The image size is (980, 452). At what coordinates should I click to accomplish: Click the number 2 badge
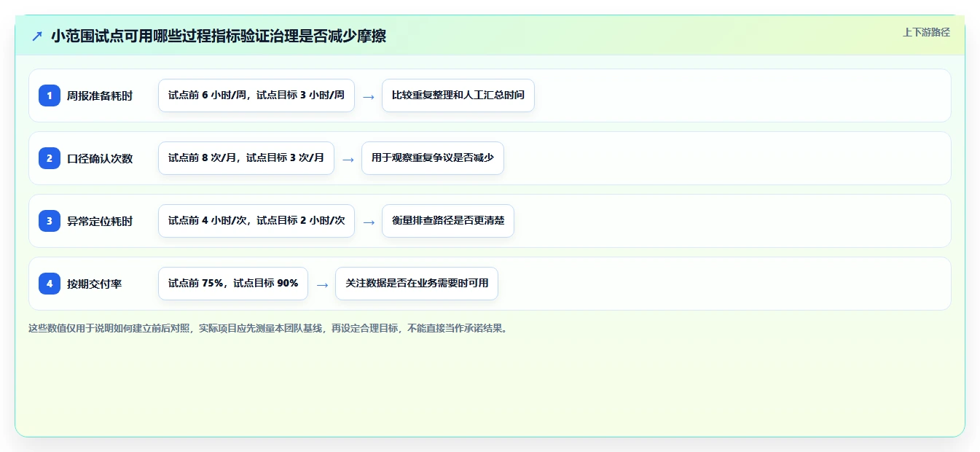tap(50, 158)
